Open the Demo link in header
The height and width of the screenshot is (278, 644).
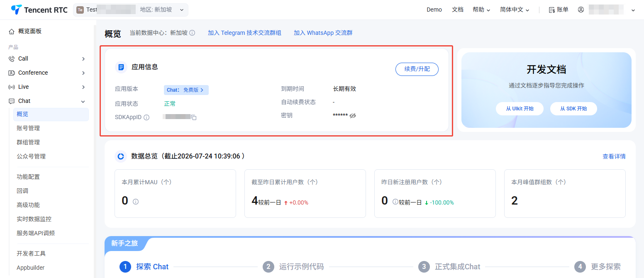(434, 10)
